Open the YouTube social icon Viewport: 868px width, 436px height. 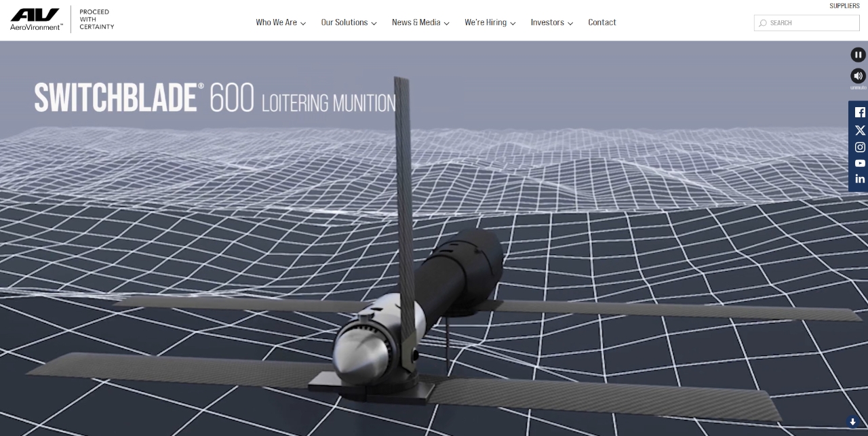pos(860,163)
